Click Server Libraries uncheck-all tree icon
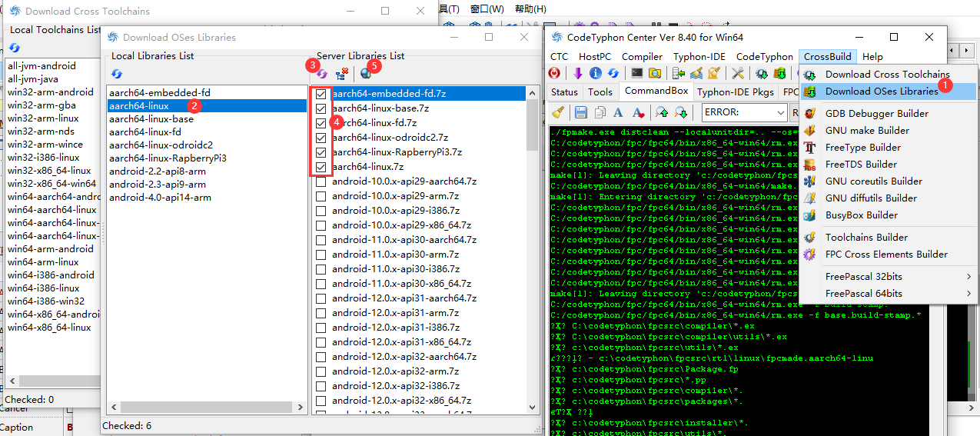980x436 pixels. pyautogui.click(x=341, y=74)
